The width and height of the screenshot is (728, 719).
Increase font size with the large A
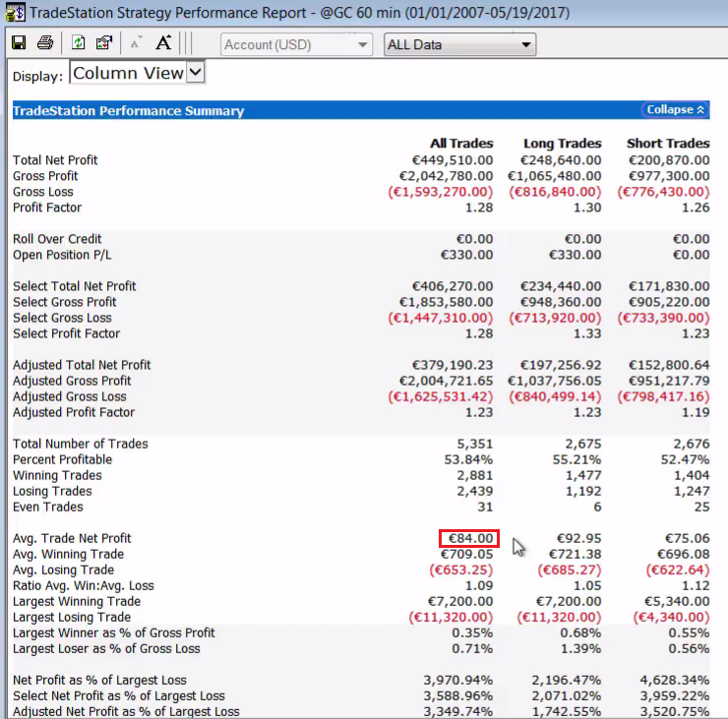[x=163, y=43]
